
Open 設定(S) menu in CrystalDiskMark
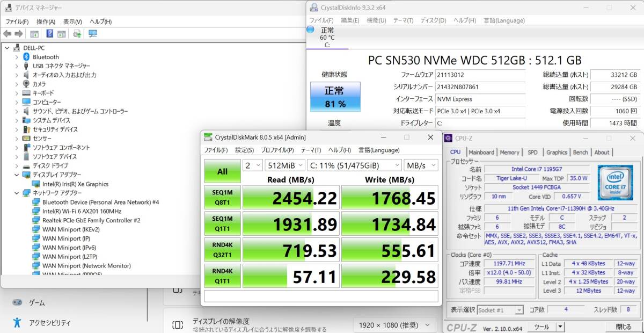(244, 150)
